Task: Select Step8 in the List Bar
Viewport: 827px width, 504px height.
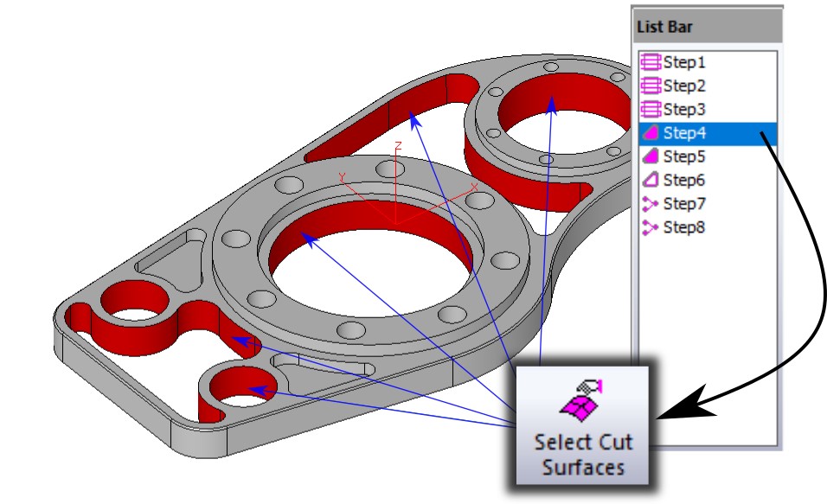Action: point(684,227)
